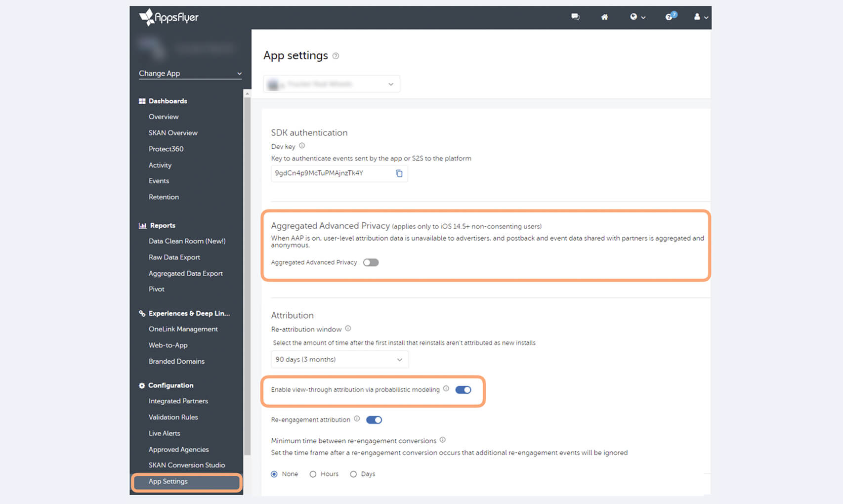Screen dimensions: 843x504
Task: Click the AppsFlyer logo
Action: [169, 17]
